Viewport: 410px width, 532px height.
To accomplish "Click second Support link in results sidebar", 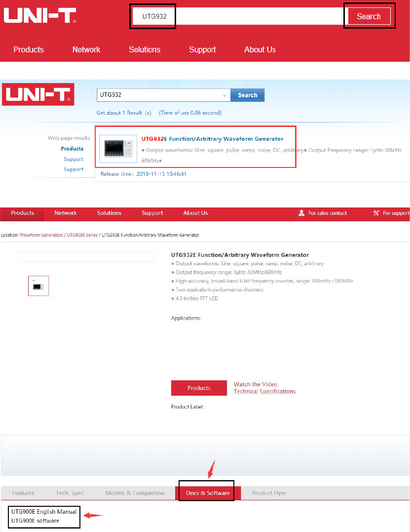I will point(74,169).
